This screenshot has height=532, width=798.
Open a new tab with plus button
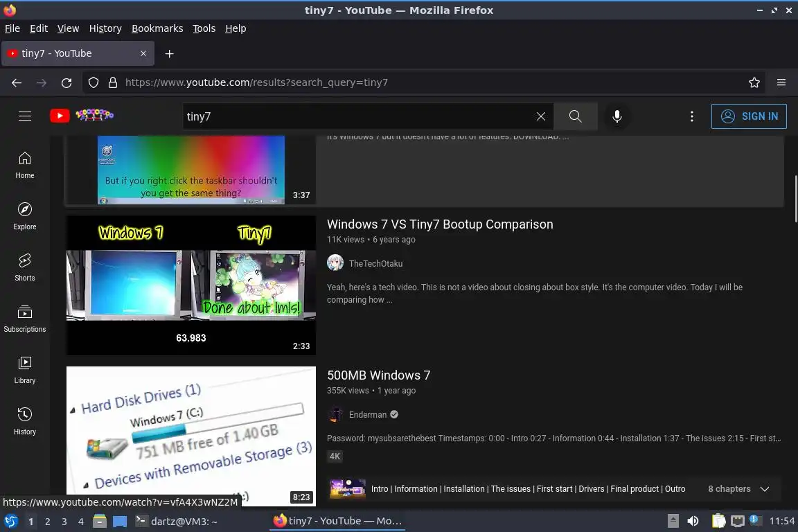[170, 53]
